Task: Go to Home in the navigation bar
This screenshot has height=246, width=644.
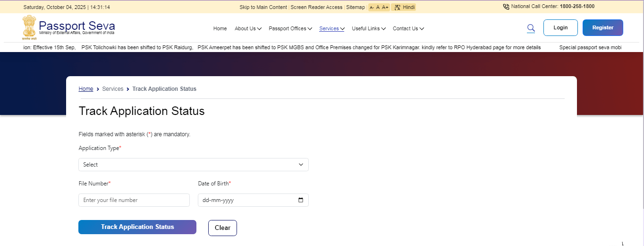Action: point(220,29)
